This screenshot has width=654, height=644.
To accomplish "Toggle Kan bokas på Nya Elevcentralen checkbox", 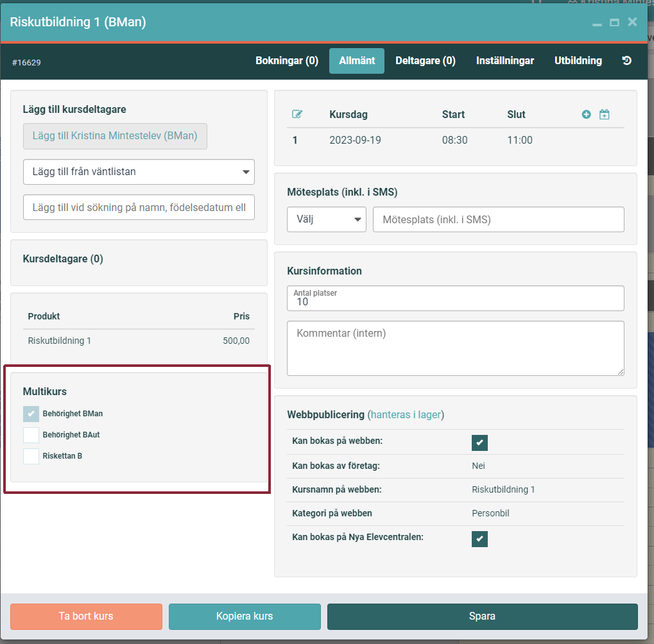I will point(479,539).
